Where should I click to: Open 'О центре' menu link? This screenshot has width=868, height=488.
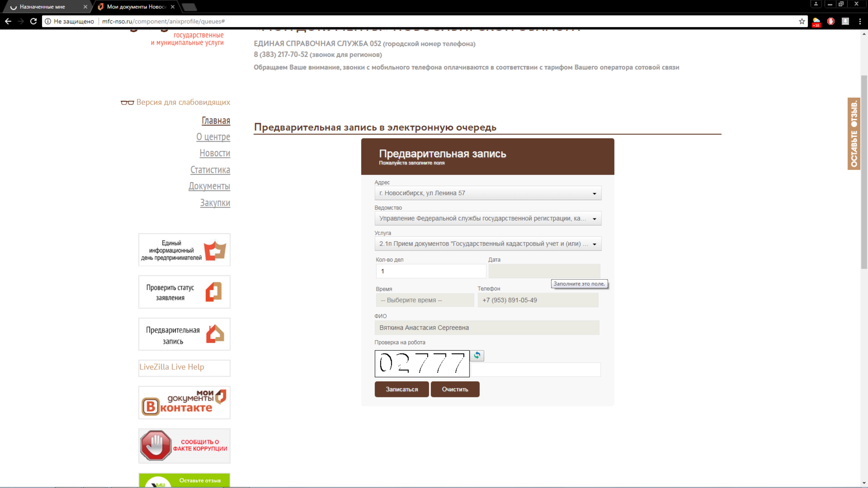[213, 137]
